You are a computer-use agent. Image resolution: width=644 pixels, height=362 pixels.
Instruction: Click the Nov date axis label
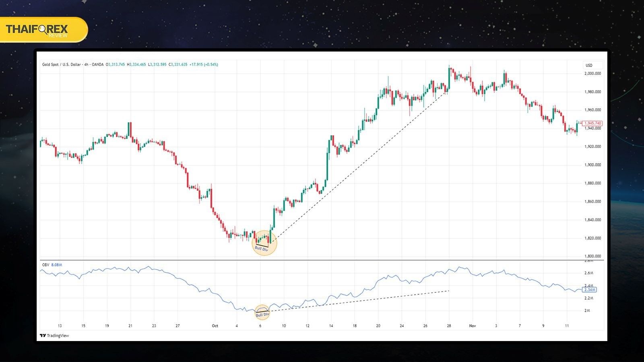tap(473, 326)
